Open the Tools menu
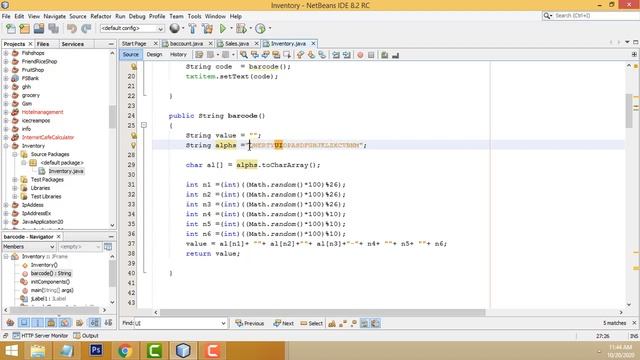The image size is (640, 360). click(194, 16)
